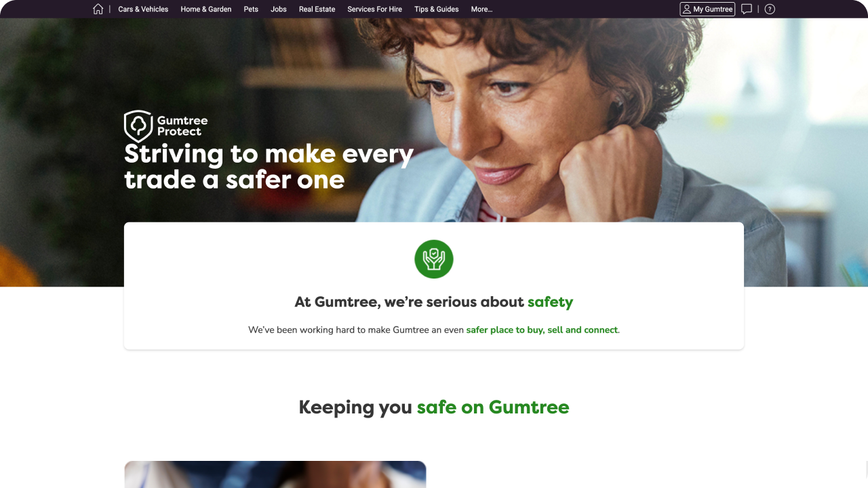The height and width of the screenshot is (488, 868).
Task: Click the page scrollbar handle at right edge
Action: tap(865, 469)
